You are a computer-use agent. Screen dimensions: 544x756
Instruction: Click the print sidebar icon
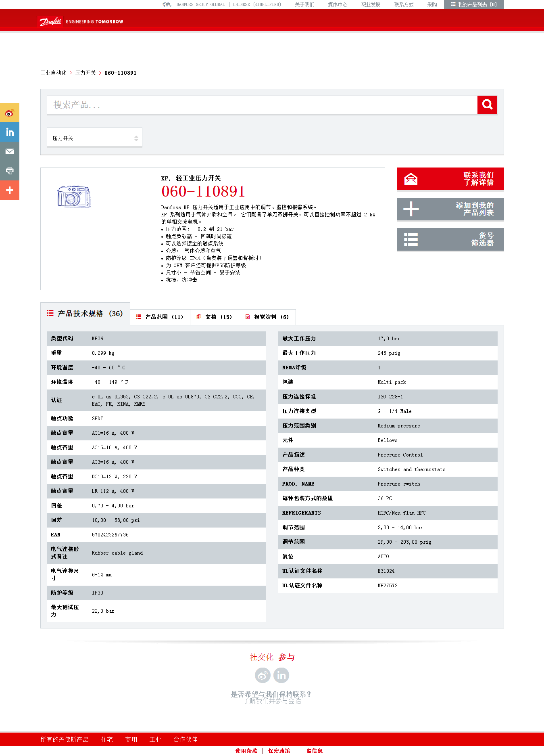[x=10, y=171]
